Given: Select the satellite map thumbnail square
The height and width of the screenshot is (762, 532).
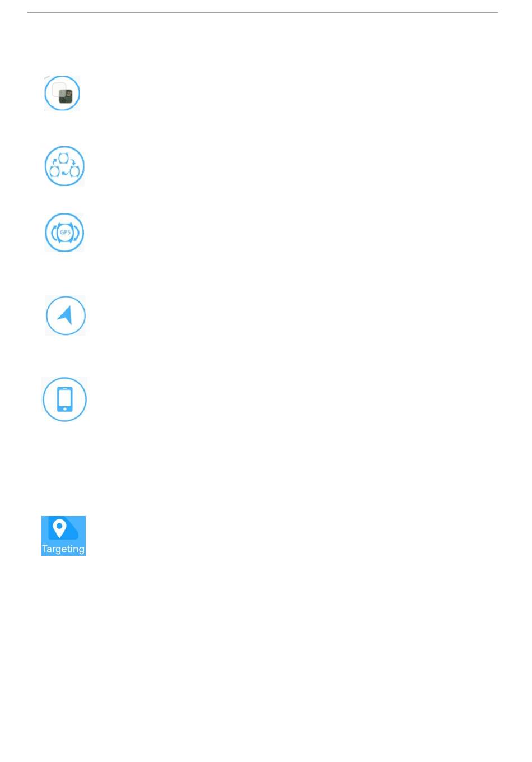Looking at the screenshot, I should (x=66, y=97).
